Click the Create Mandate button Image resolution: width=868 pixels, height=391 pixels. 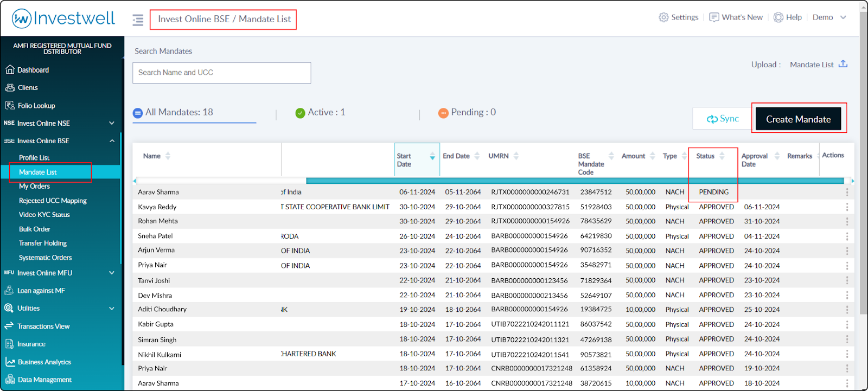pos(798,119)
